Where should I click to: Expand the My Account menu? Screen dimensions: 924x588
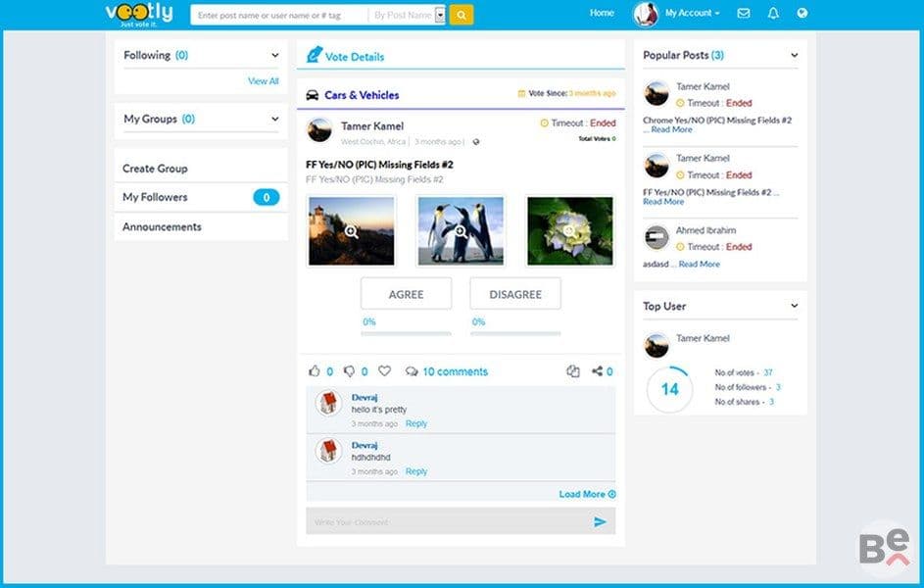(x=692, y=13)
